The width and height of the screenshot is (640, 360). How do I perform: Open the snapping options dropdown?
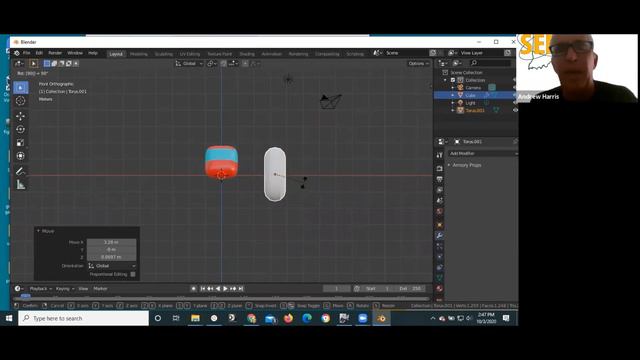pos(233,64)
